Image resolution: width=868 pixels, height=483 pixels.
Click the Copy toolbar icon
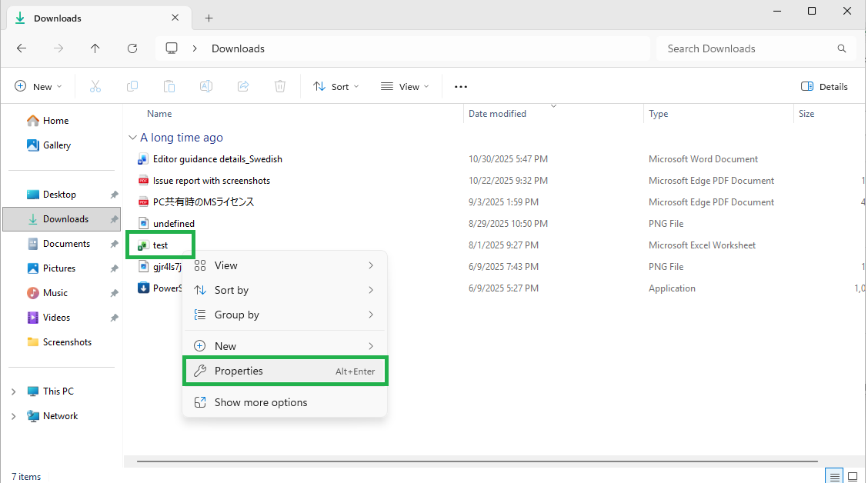[132, 86]
